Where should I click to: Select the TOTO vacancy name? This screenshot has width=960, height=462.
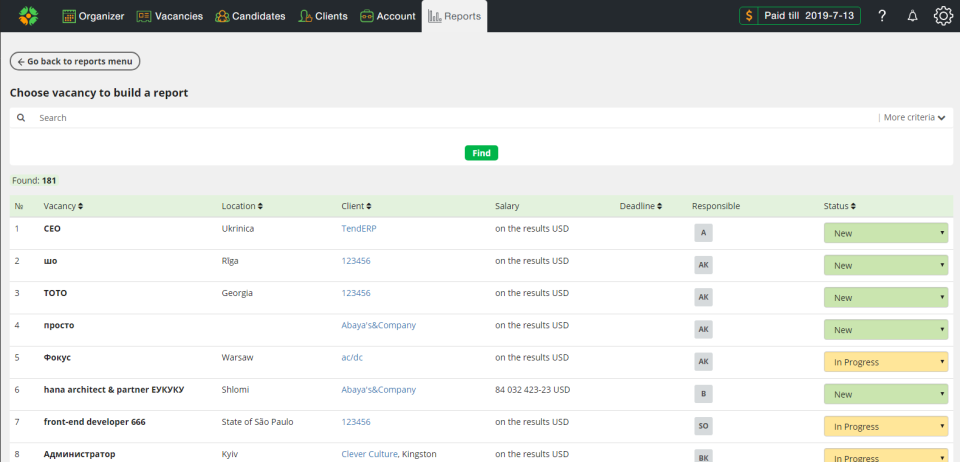(x=55, y=293)
